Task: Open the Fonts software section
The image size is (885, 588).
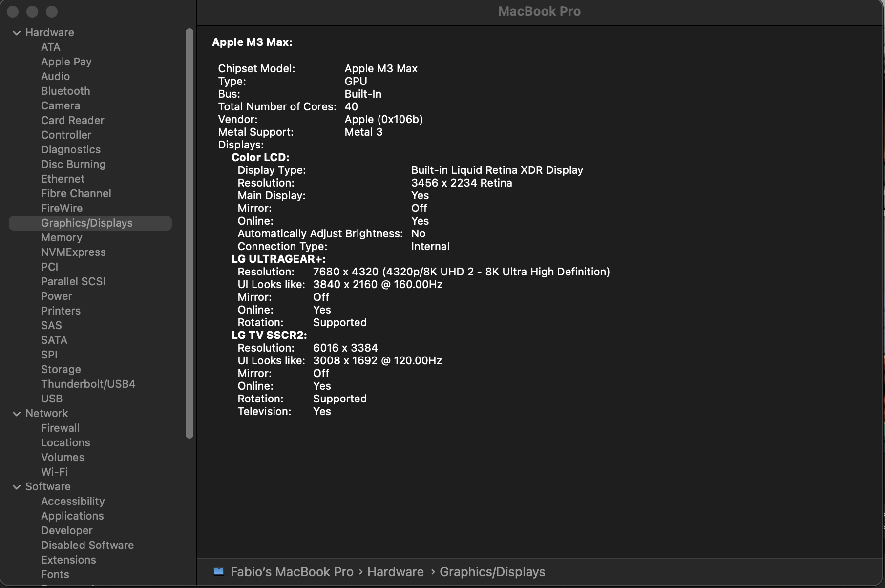Action: (x=55, y=574)
